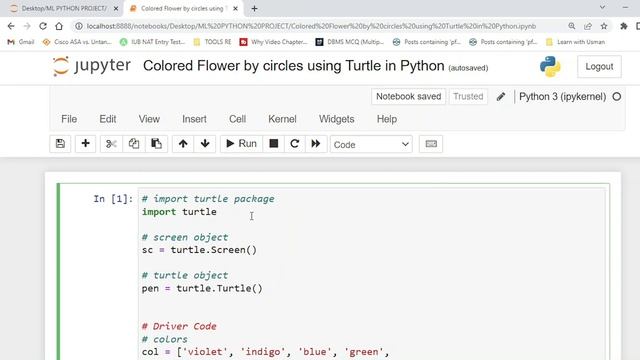
Task: Open cell type dropdown showing Code
Action: coord(371,144)
